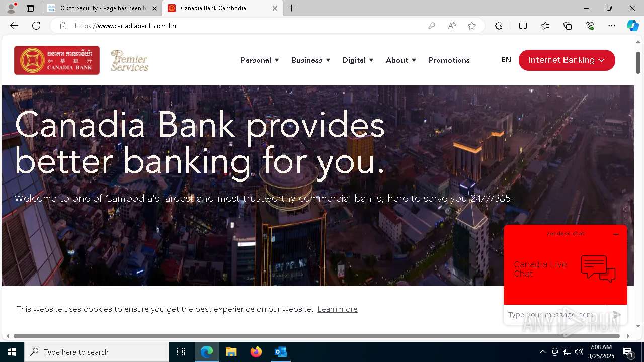View site information padlock icon

click(63, 26)
